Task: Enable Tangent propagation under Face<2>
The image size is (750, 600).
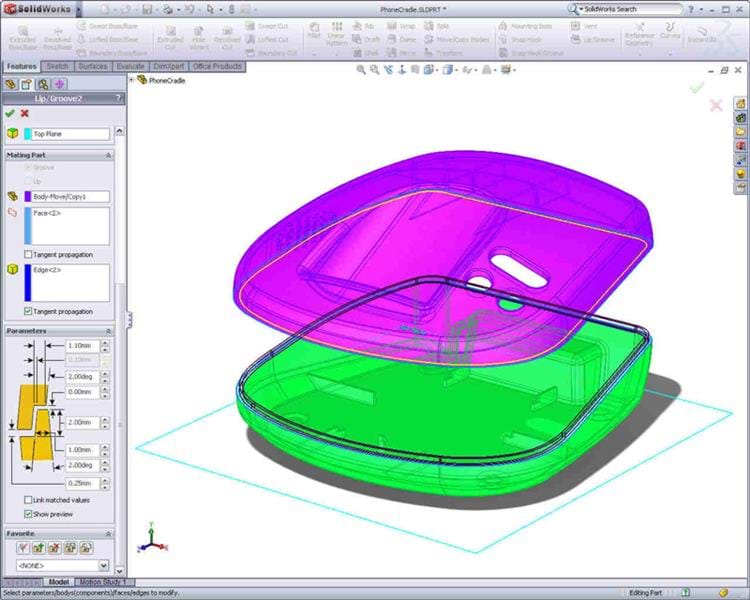Action: [28, 254]
